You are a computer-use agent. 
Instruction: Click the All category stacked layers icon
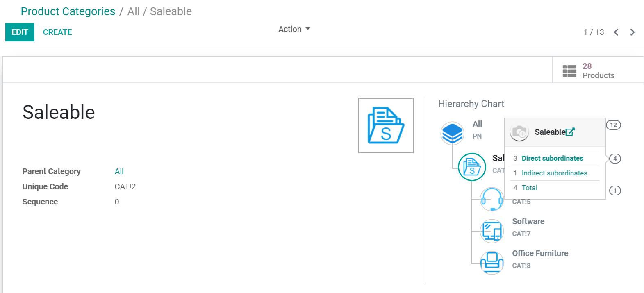point(452,133)
